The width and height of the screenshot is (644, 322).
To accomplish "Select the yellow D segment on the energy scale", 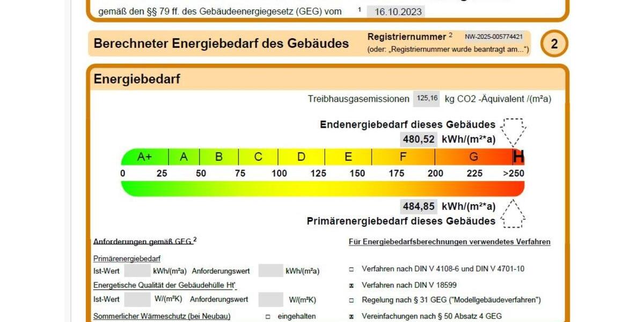I will 300,157.
